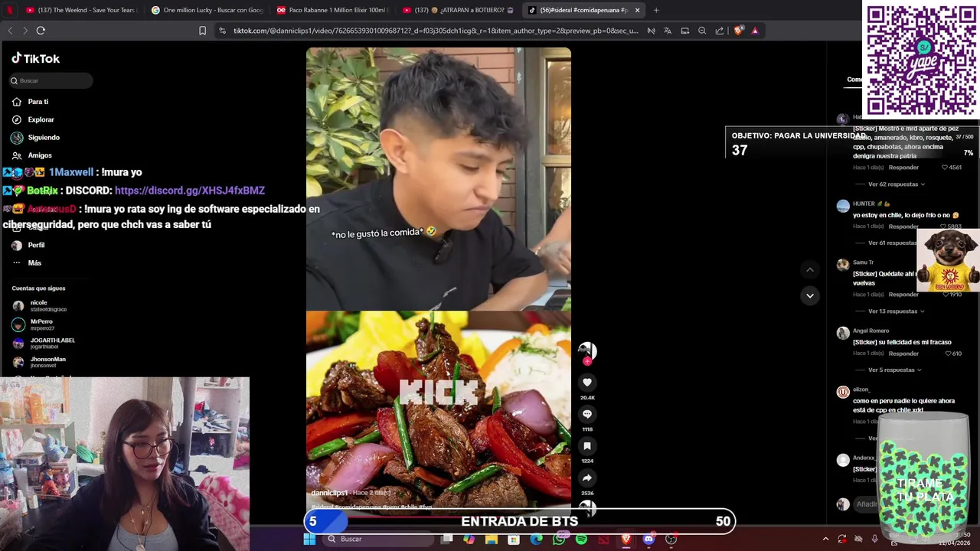Go to the Siguiendo feed

[35, 138]
